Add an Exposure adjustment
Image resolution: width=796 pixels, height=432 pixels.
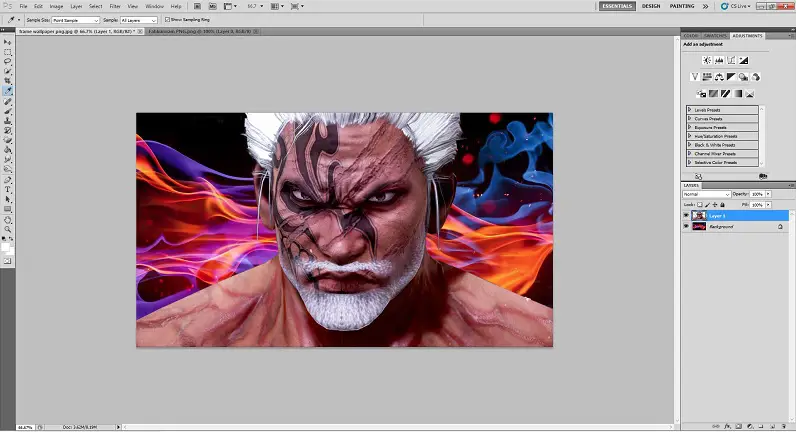743,60
